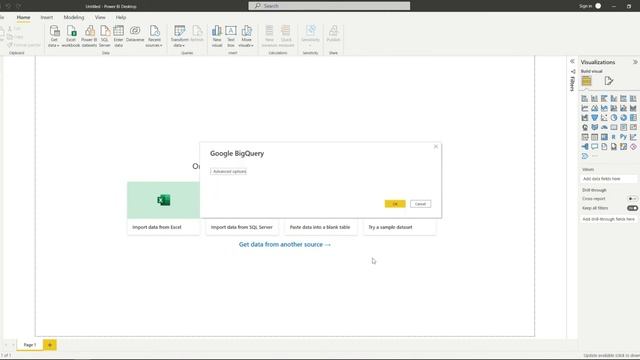This screenshot has height=360, width=640.
Task: Choose the Stacked column chart visual
Action: coord(594,98)
